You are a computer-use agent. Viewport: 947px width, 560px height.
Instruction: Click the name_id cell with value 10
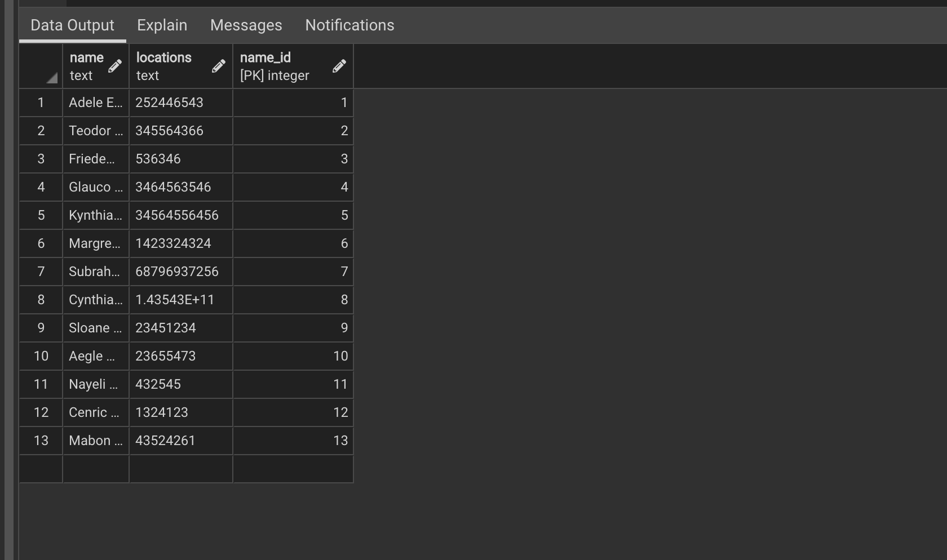[293, 356]
